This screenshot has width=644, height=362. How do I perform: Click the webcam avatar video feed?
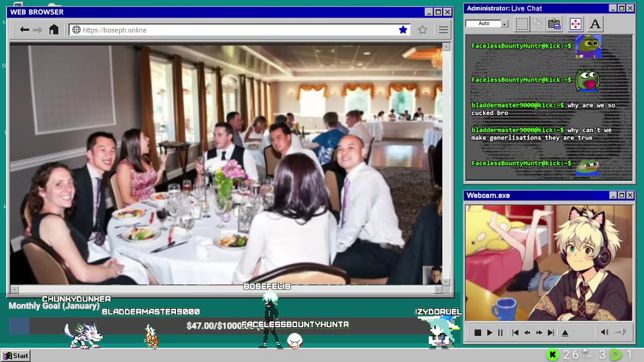(x=548, y=263)
